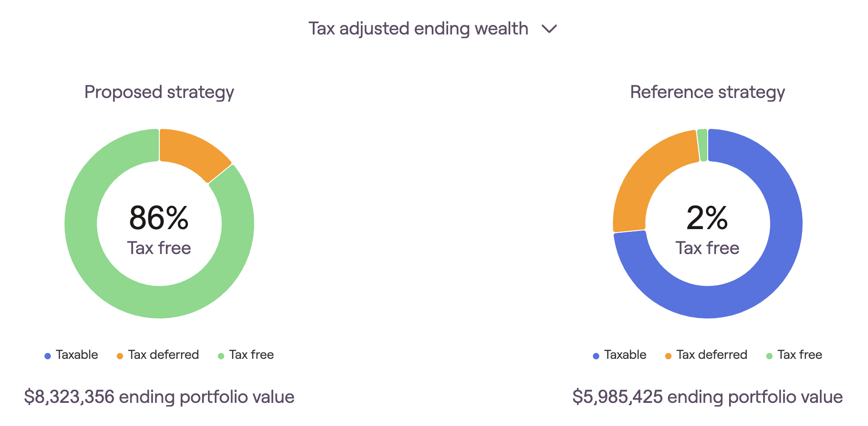The height and width of the screenshot is (426, 868).
Task: Click Tax deferred legend label under Proposed strategy
Action: tap(163, 355)
